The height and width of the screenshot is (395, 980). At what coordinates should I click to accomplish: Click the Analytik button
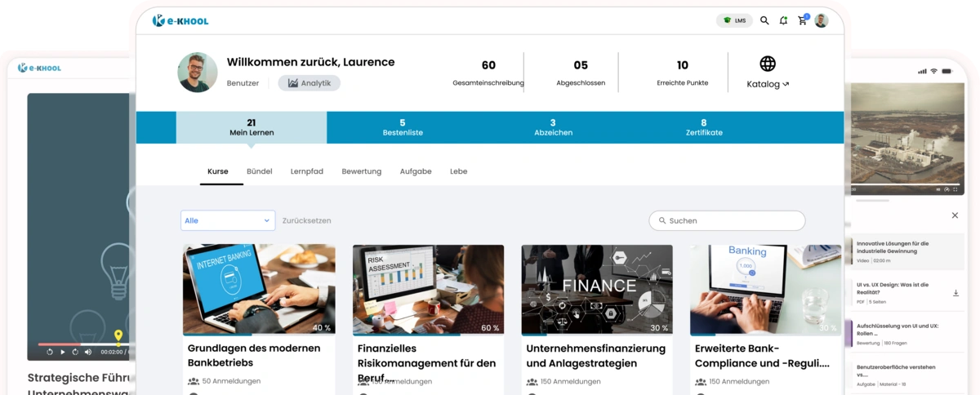pyautogui.click(x=309, y=83)
